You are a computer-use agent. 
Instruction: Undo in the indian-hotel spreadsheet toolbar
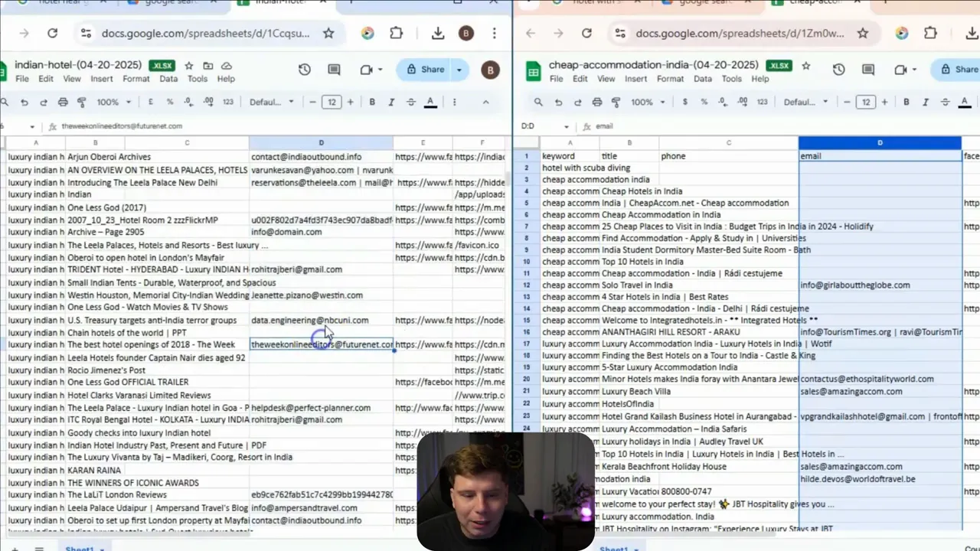24,102
